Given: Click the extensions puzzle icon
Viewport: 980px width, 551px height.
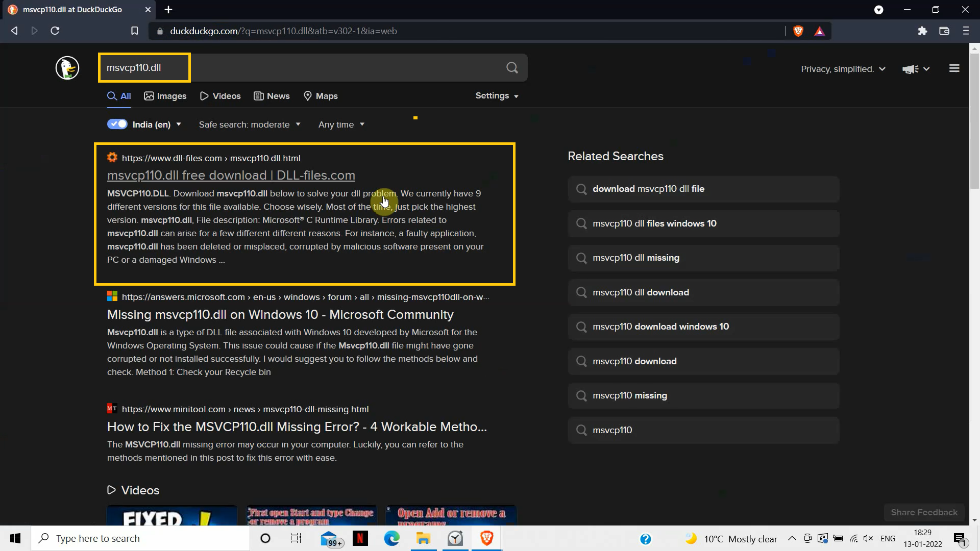Looking at the screenshot, I should coord(923,31).
